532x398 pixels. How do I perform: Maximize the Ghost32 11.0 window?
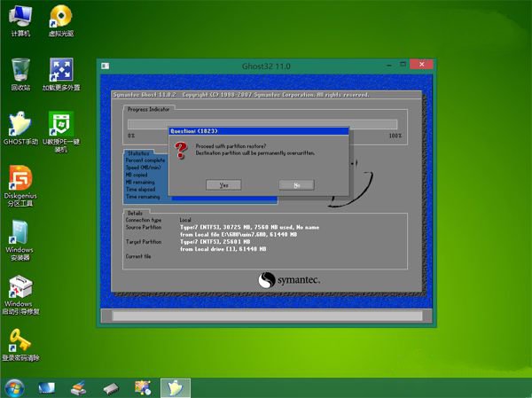(403, 65)
